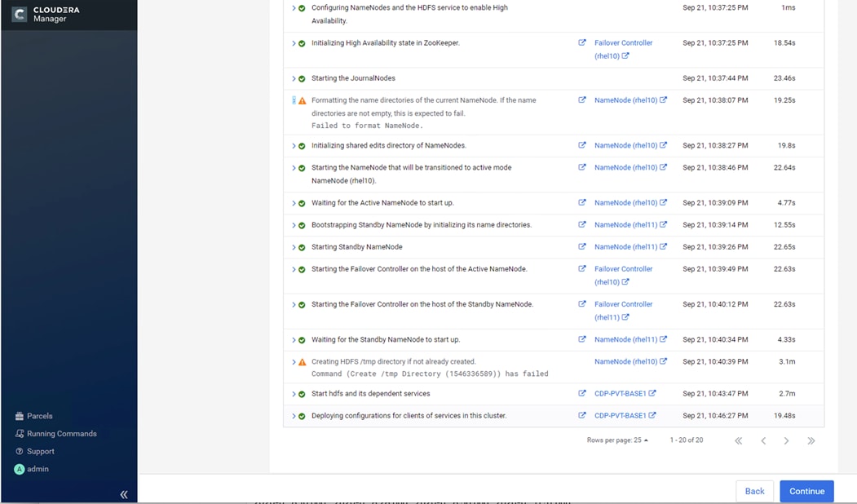857x504 pixels.
Task: Expand 'Creating HDFS /tmp directory' step
Action: (x=294, y=362)
